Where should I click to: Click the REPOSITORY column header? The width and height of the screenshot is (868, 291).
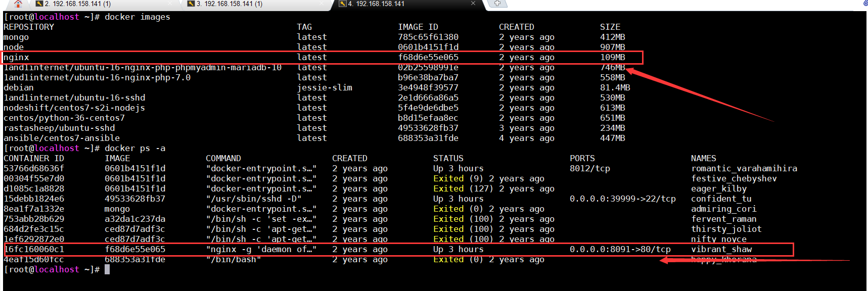pyautogui.click(x=29, y=27)
